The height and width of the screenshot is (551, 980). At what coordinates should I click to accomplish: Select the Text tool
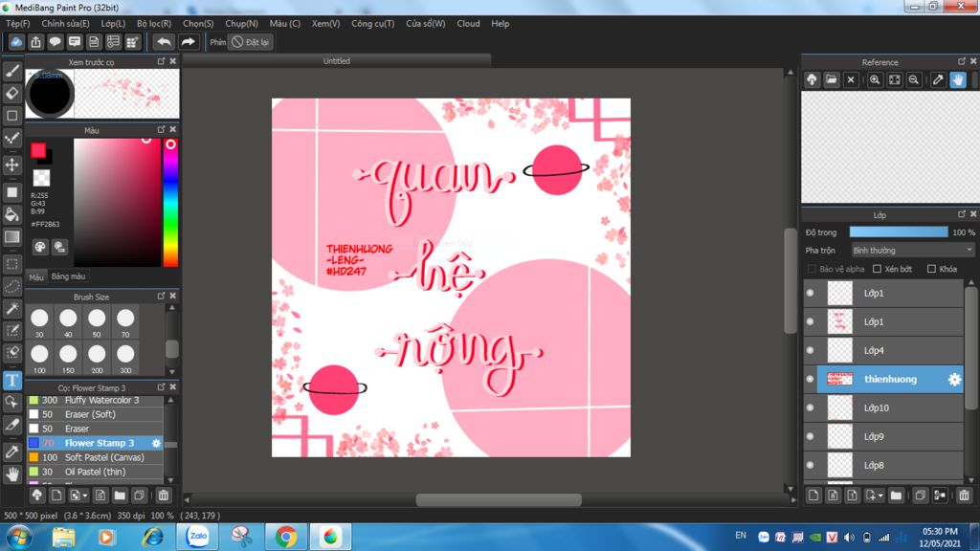click(x=11, y=380)
